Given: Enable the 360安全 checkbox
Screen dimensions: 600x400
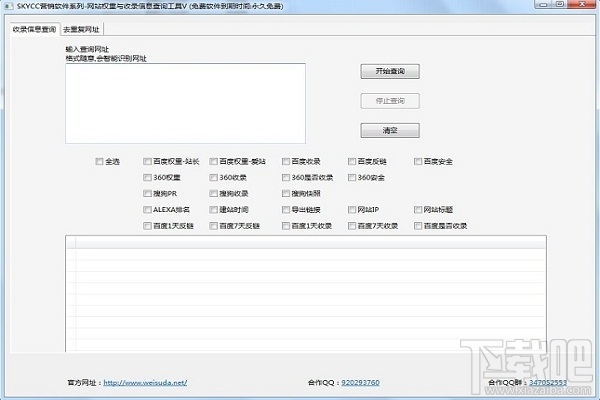Looking at the screenshot, I should (x=352, y=178).
